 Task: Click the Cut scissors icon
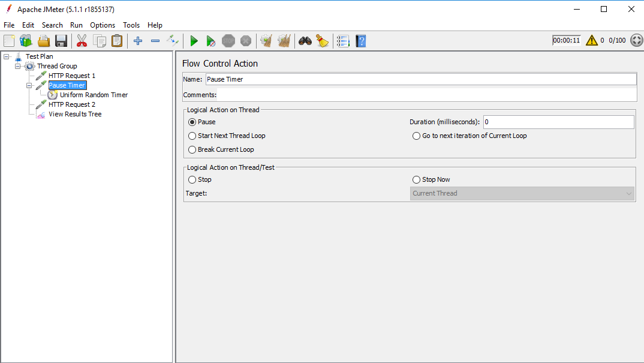82,41
